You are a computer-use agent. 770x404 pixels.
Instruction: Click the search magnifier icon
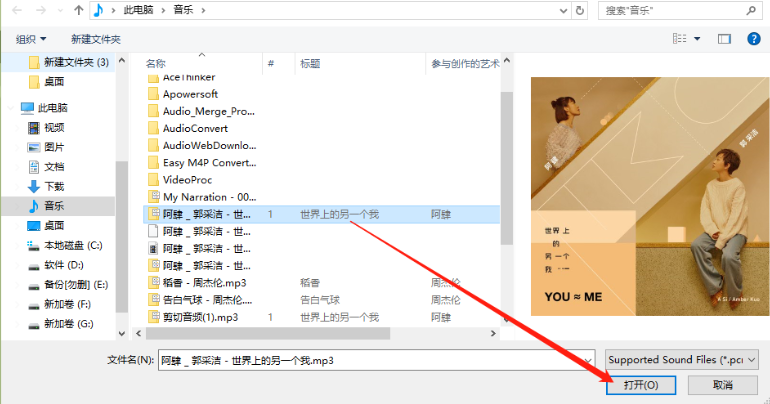[750, 10]
